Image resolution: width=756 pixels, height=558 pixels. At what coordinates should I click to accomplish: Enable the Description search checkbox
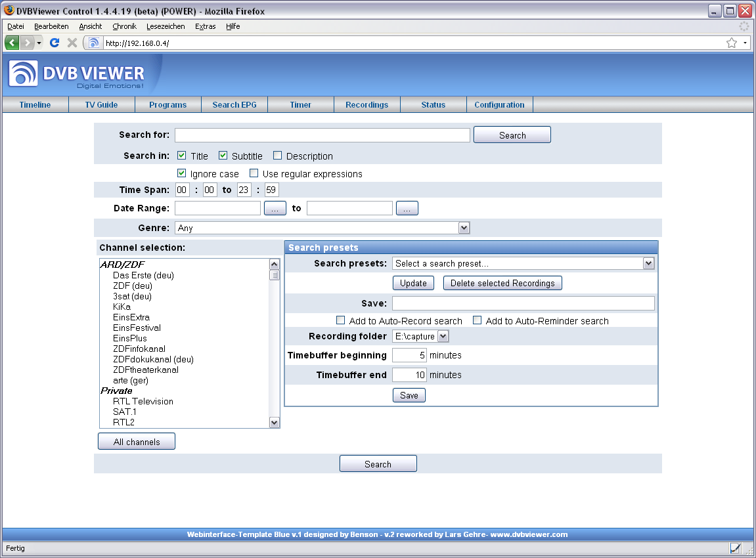(277, 156)
